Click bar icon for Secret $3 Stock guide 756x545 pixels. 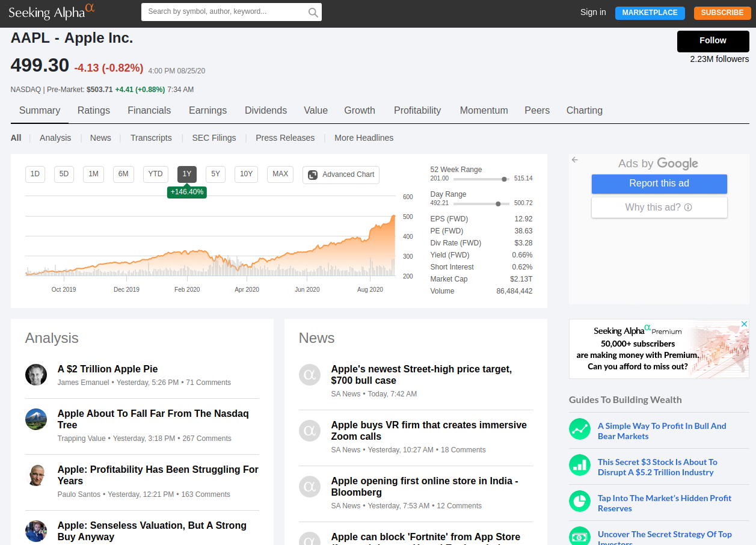point(580,466)
